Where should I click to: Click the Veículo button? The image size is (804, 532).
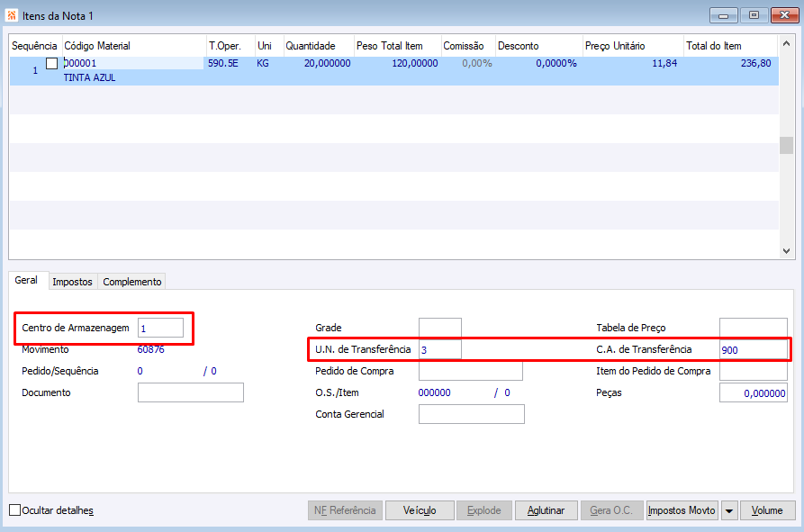pyautogui.click(x=420, y=510)
